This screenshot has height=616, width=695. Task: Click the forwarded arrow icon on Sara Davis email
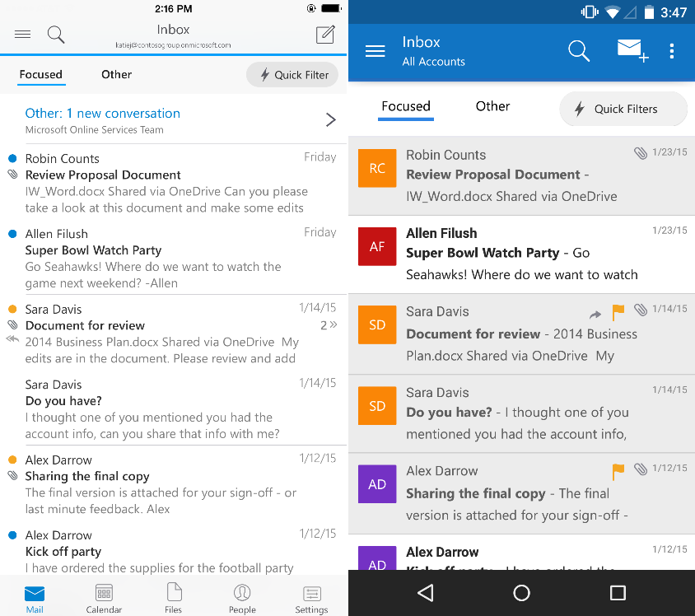pyautogui.click(x=595, y=315)
